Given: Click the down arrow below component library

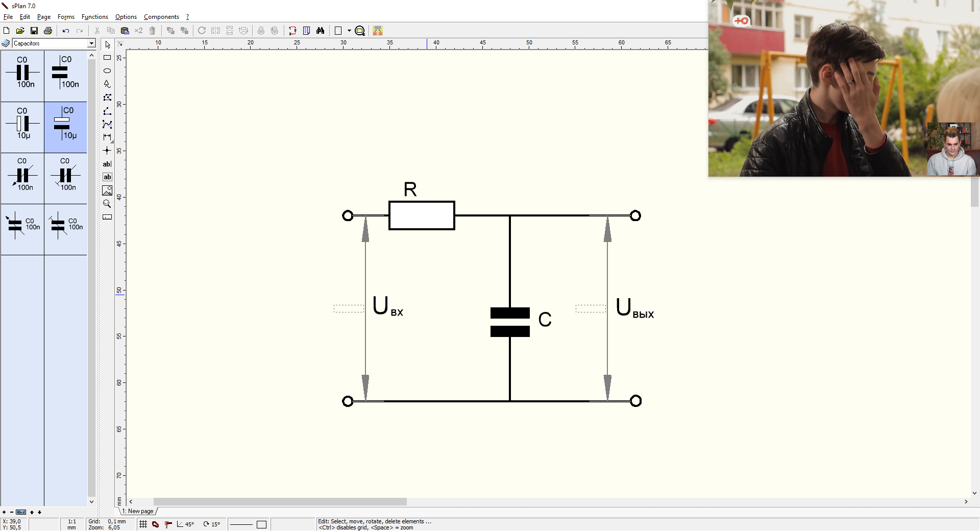Looking at the screenshot, I should pyautogui.click(x=39, y=512).
